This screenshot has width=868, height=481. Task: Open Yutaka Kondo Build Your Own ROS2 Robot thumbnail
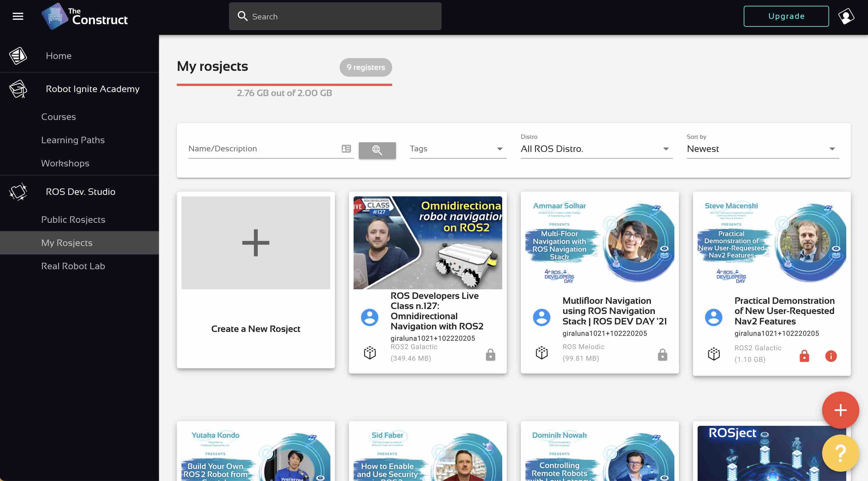[x=256, y=453]
